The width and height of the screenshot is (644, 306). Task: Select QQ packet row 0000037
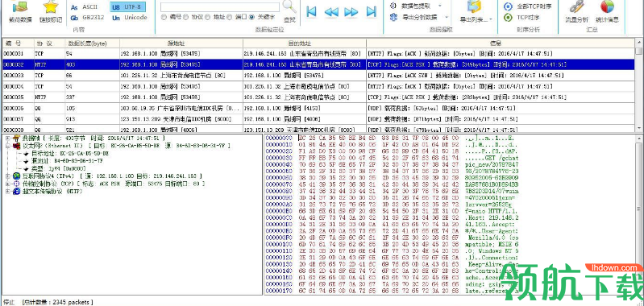(x=318, y=119)
